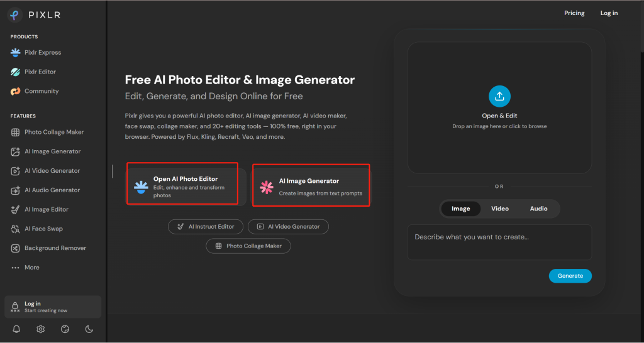Open Photo Collage Maker in the sidebar
The image size is (644, 343).
47,132
